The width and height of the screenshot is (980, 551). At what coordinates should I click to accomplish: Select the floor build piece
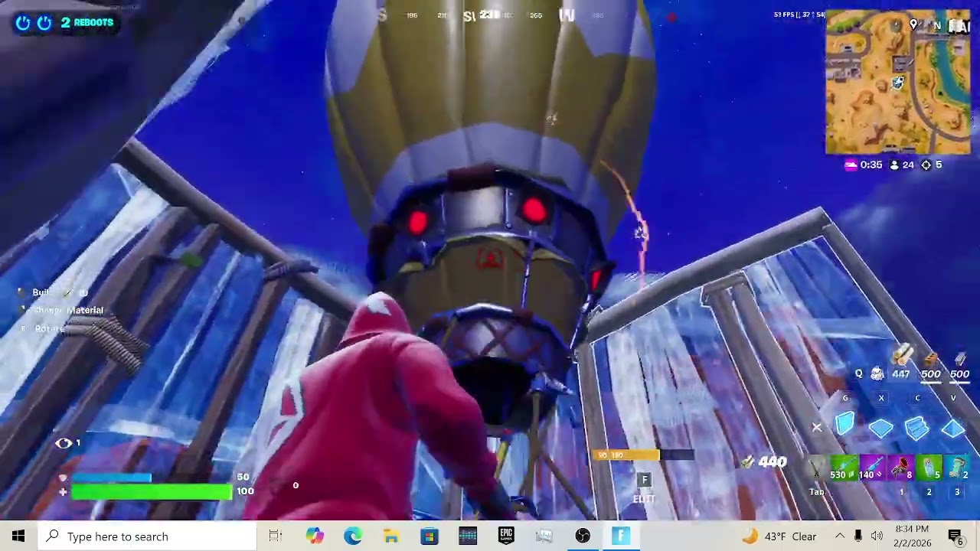point(880,427)
